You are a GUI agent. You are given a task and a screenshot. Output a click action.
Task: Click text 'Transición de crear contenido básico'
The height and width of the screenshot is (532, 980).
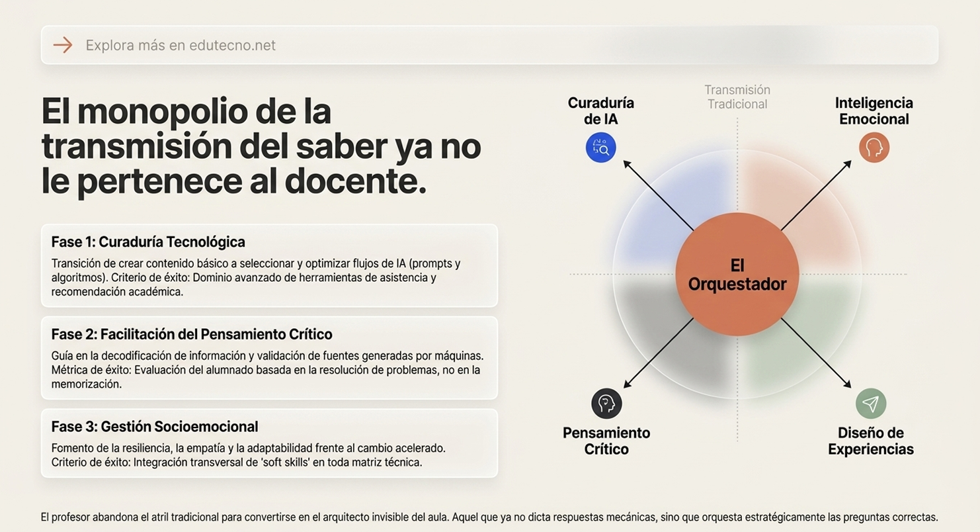256,277
